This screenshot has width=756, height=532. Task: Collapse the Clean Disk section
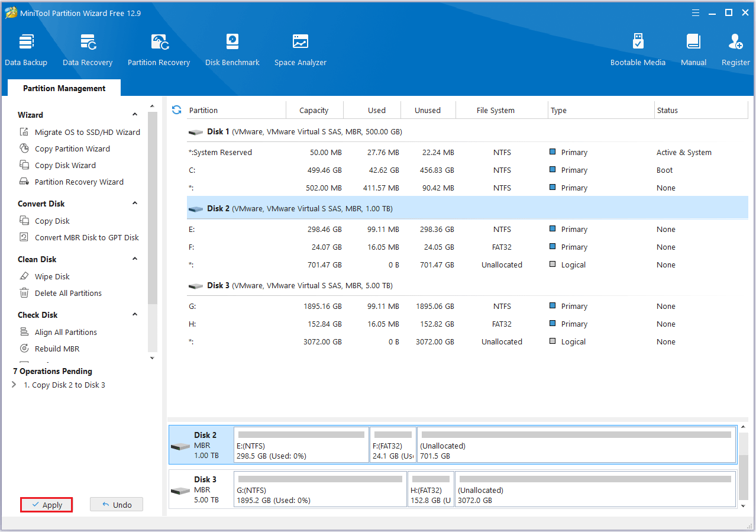(135, 259)
